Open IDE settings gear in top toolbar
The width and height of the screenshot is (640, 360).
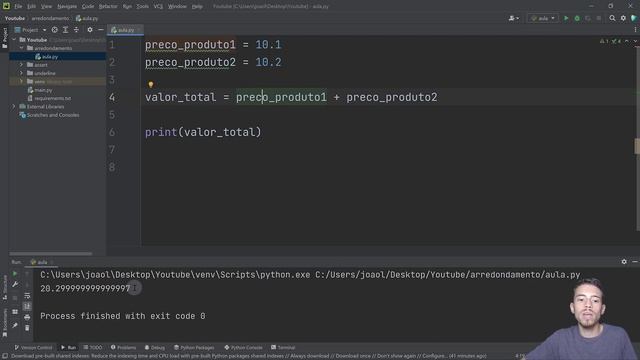coord(623,18)
